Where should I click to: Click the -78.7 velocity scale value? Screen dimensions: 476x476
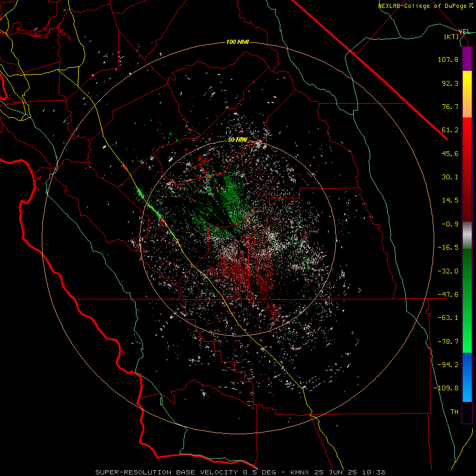448,342
